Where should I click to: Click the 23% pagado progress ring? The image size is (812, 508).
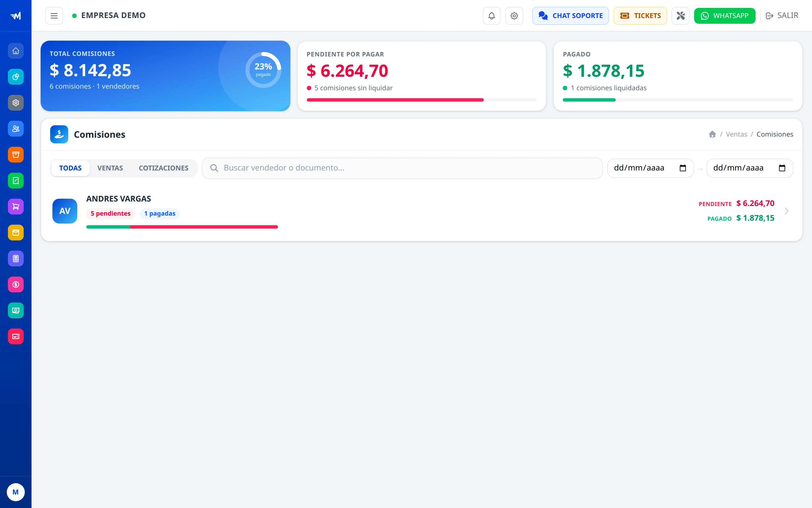point(263,70)
